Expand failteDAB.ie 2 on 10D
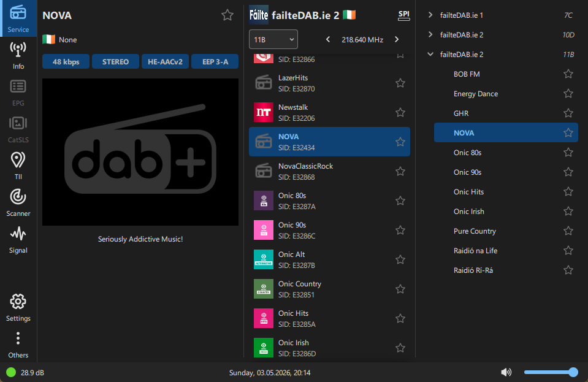The image size is (588, 382). pos(430,34)
